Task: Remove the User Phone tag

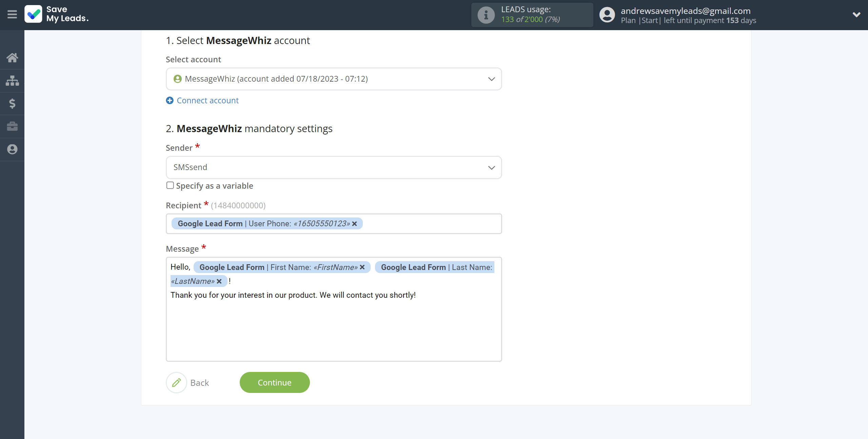Action: [354, 224]
